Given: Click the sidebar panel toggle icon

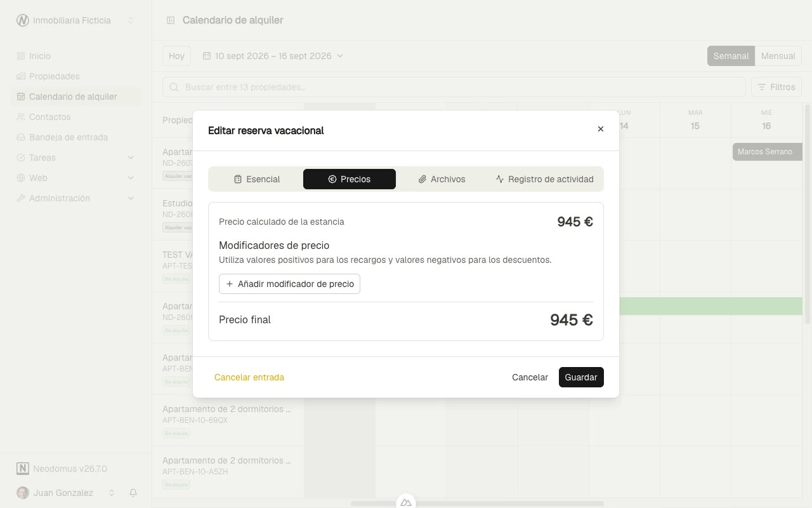Looking at the screenshot, I should 171,20.
